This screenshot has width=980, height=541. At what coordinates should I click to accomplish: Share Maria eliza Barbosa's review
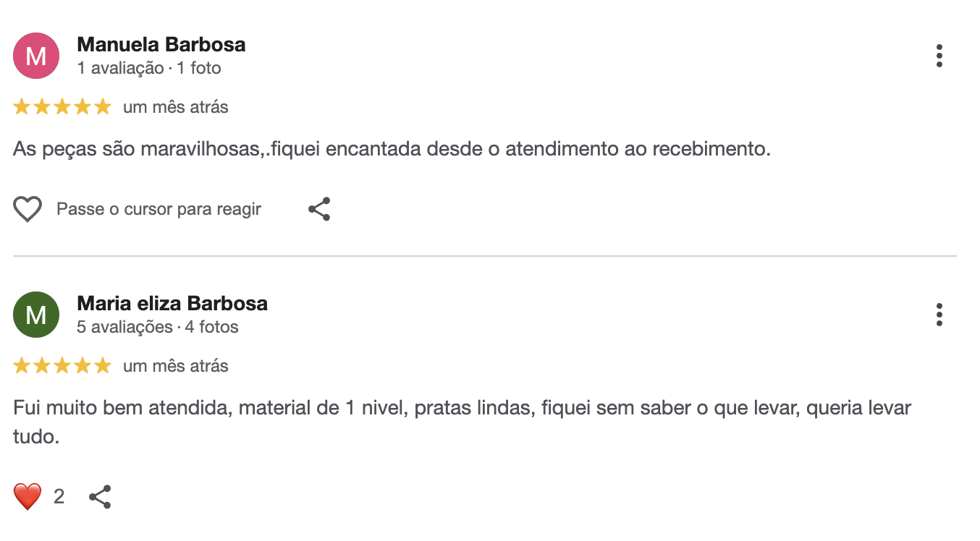(100, 496)
